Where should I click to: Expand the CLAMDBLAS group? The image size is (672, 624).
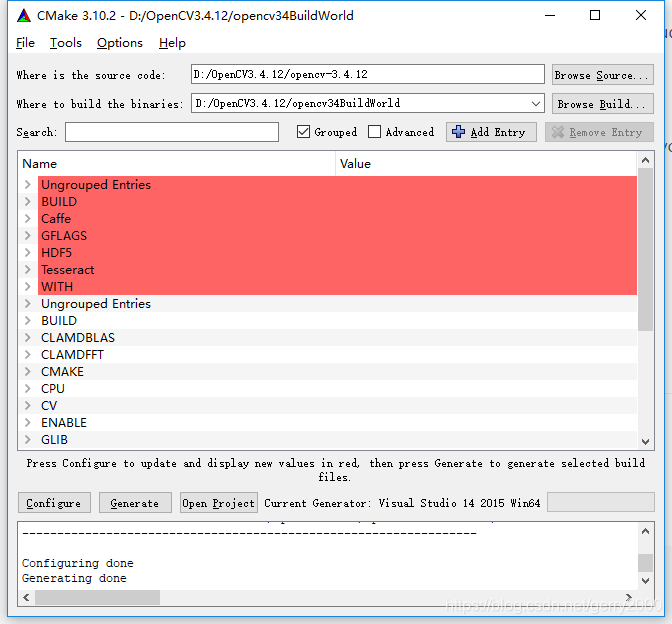tap(28, 337)
